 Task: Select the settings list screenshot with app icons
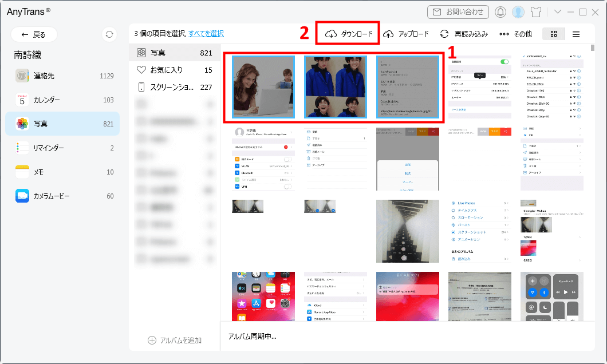pos(335,296)
